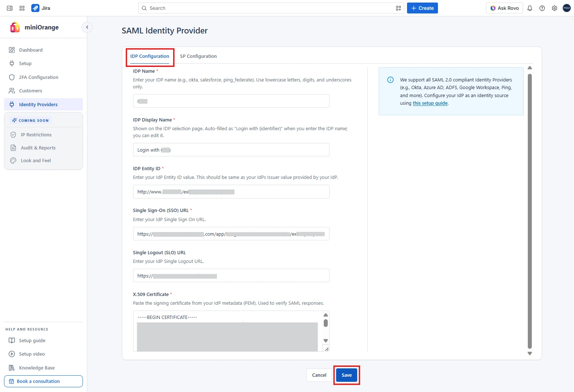This screenshot has height=392, width=574.
Task: Open search filter icon in search bar
Action: [x=398, y=8]
